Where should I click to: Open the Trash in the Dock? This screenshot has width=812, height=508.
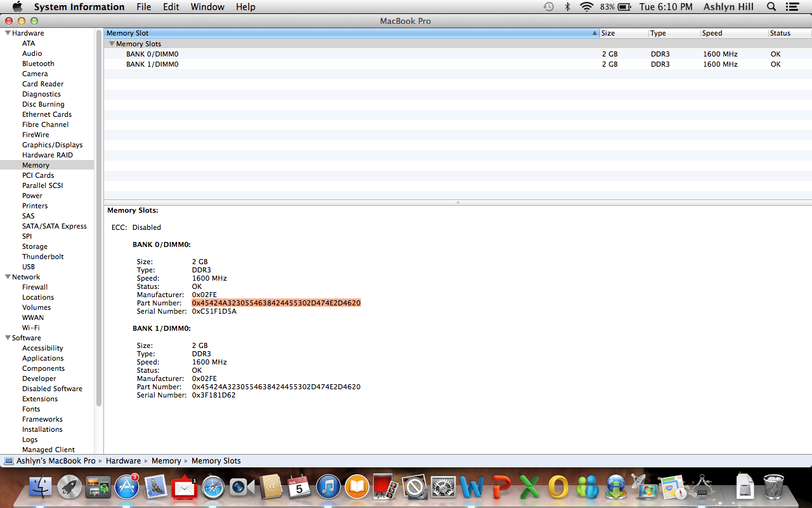(x=773, y=487)
